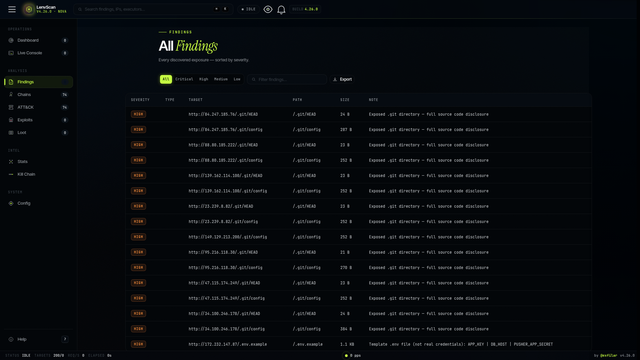The height and width of the screenshot is (360, 640).
Task: Open Loot via its sidebar icon
Action: click(x=11, y=133)
